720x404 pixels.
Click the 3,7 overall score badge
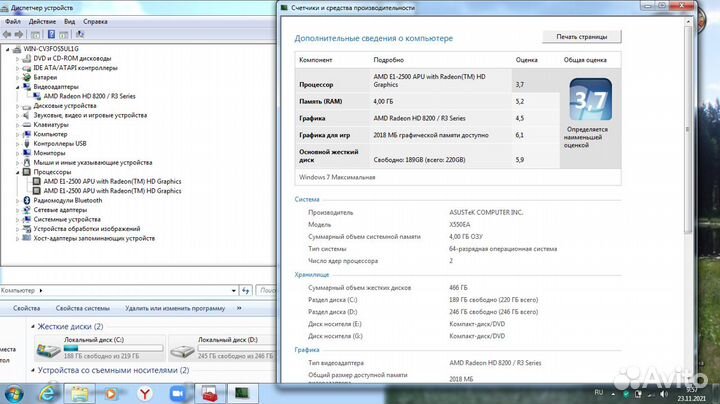590,99
